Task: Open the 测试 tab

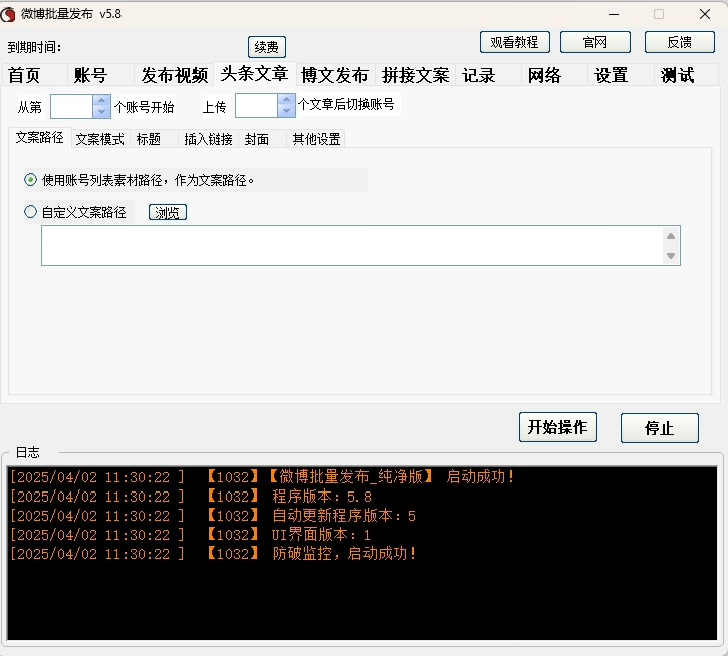Action: [x=686, y=75]
